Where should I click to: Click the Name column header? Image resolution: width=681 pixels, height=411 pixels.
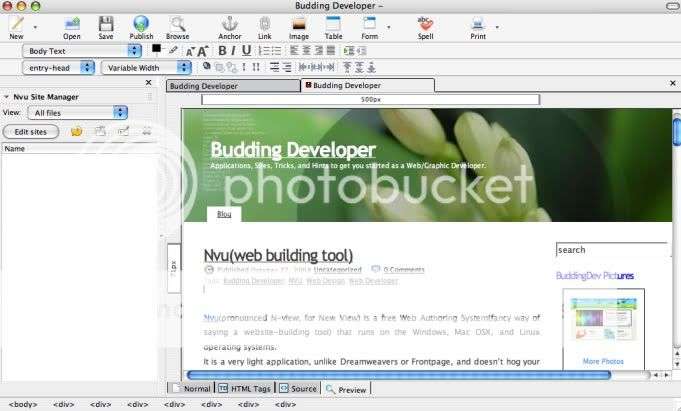coord(79,149)
